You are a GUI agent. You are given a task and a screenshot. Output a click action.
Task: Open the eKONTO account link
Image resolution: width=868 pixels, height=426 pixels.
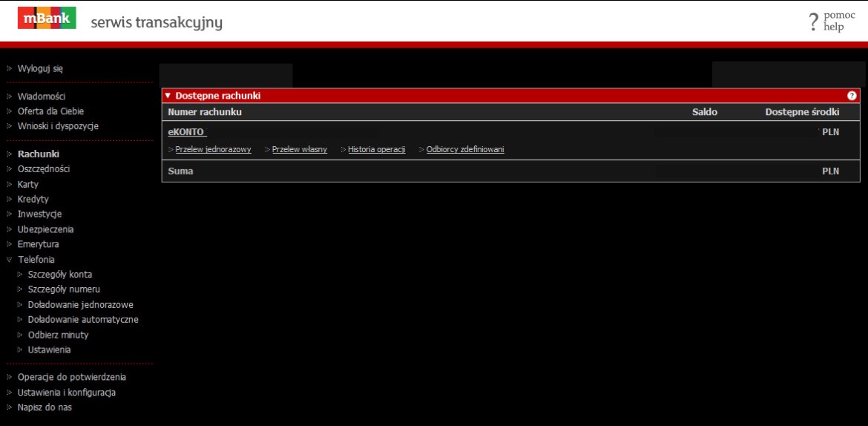point(186,132)
